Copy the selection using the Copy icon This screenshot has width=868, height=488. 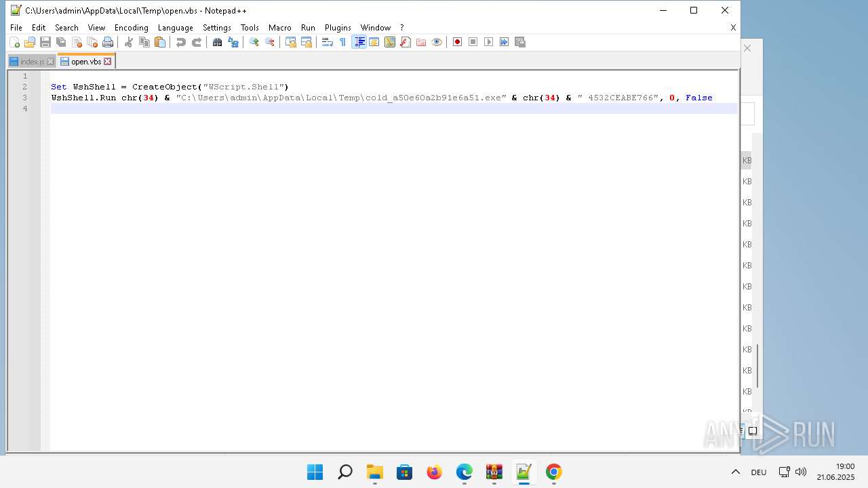144,42
